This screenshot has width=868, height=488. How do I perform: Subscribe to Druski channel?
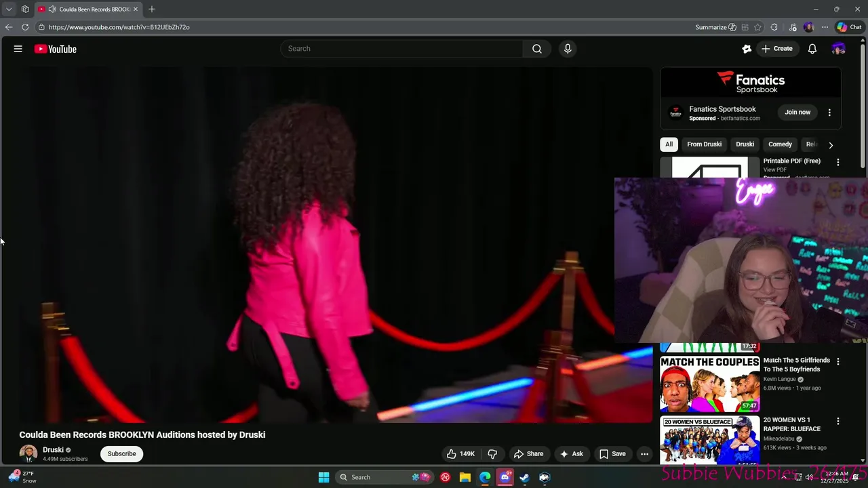(x=122, y=454)
